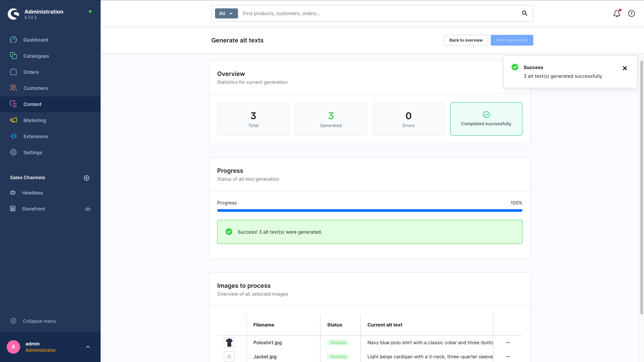
Task: Click the help question mark icon
Action: 631,13
